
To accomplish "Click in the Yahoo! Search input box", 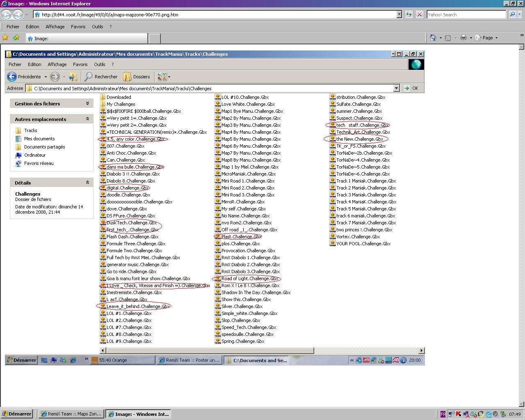I will point(466,14).
